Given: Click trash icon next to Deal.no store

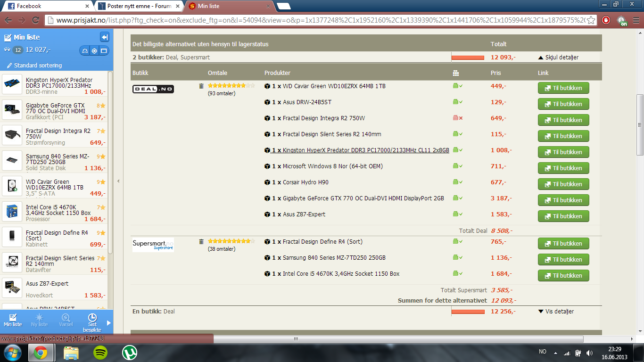Looking at the screenshot, I should [201, 86].
